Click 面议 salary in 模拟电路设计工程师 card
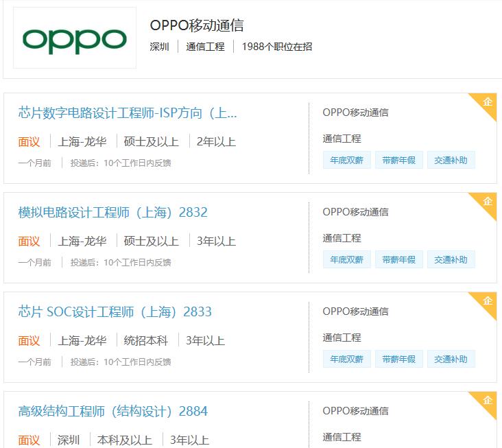This screenshot has height=448, width=502. point(29,241)
